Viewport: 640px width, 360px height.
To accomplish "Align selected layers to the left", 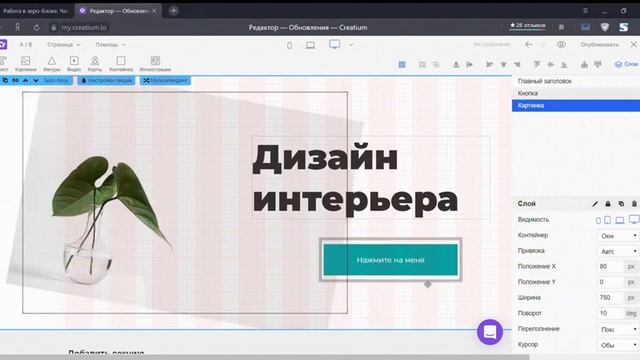I will click(x=489, y=64).
